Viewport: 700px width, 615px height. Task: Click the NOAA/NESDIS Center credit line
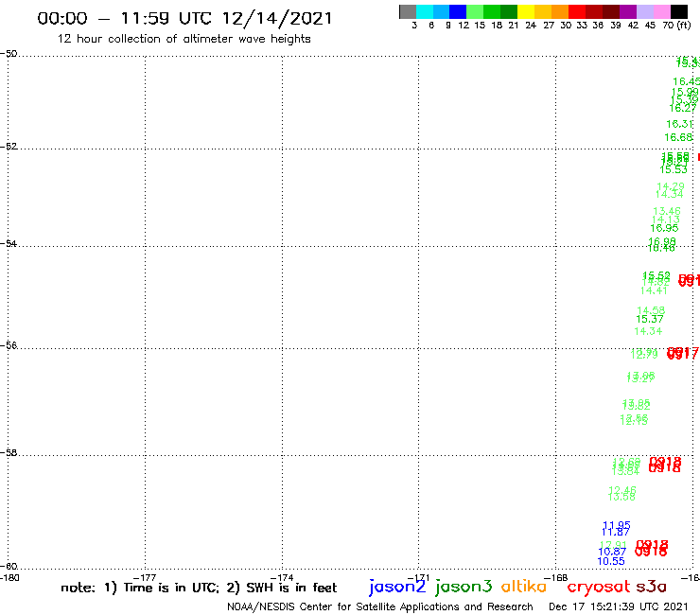click(380, 606)
